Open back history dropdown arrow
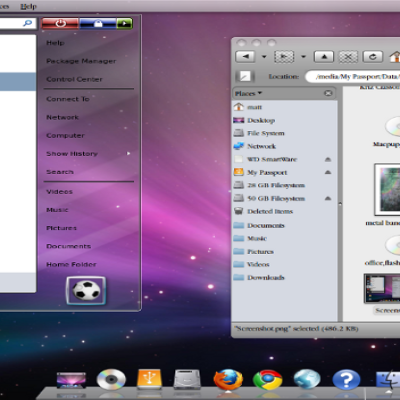 point(264,57)
